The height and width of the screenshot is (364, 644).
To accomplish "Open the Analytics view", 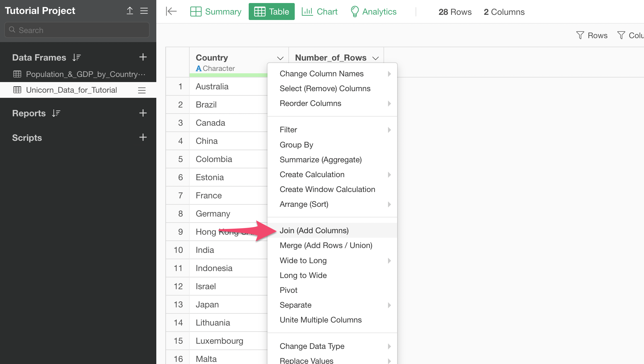I will pyautogui.click(x=373, y=12).
